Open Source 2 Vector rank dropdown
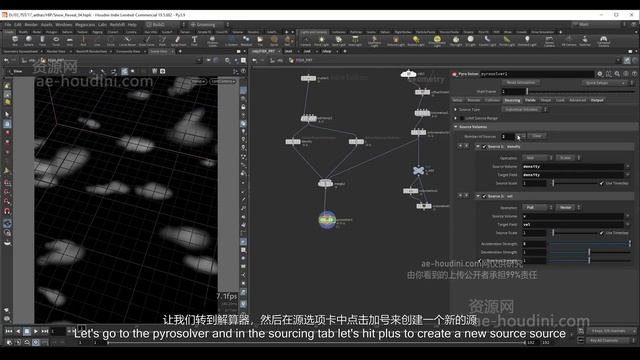This screenshot has height=360, width=640. [x=568, y=208]
